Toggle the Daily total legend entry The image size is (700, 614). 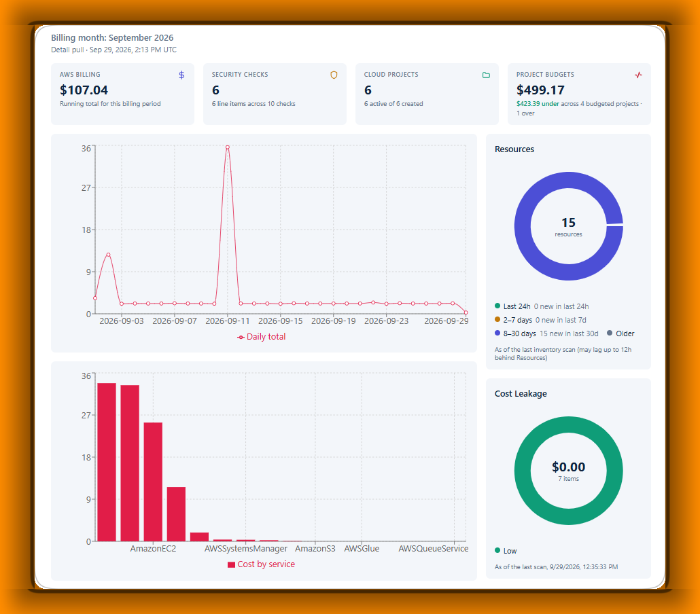[261, 337]
